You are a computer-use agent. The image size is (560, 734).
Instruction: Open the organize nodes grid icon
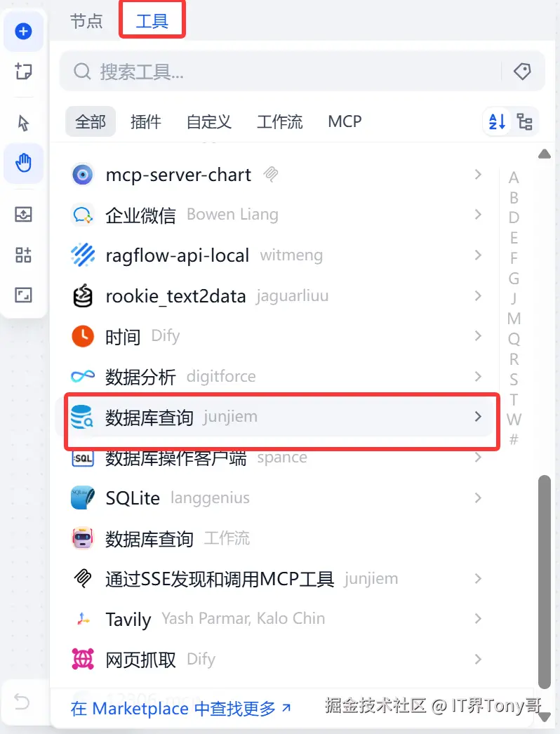pyautogui.click(x=23, y=255)
